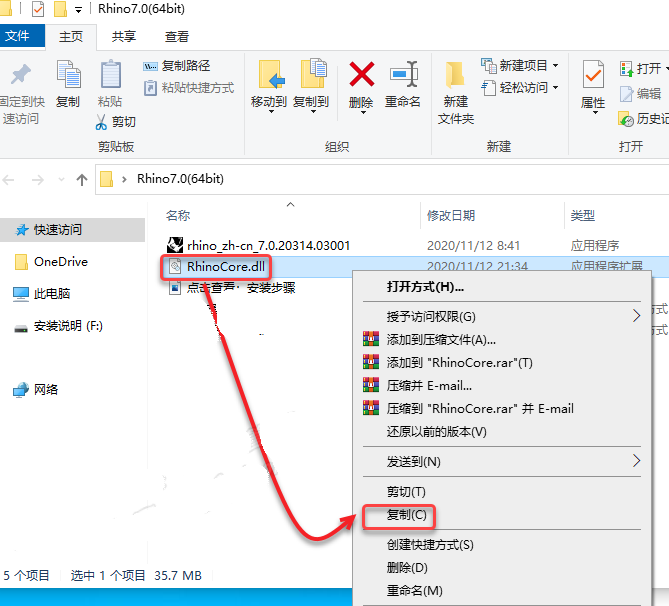Switch to the View (查看) tab
669x606 pixels.
(177, 37)
